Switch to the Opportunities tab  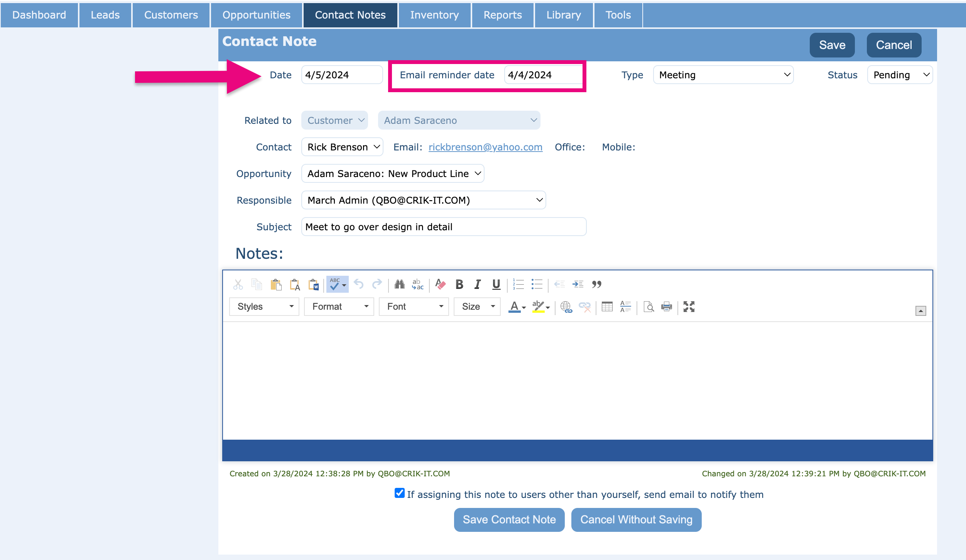256,15
